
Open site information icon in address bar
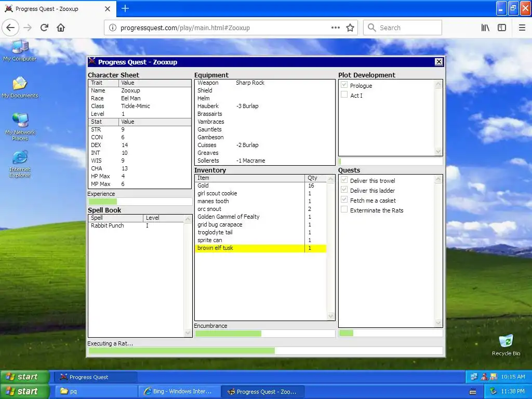click(x=112, y=28)
